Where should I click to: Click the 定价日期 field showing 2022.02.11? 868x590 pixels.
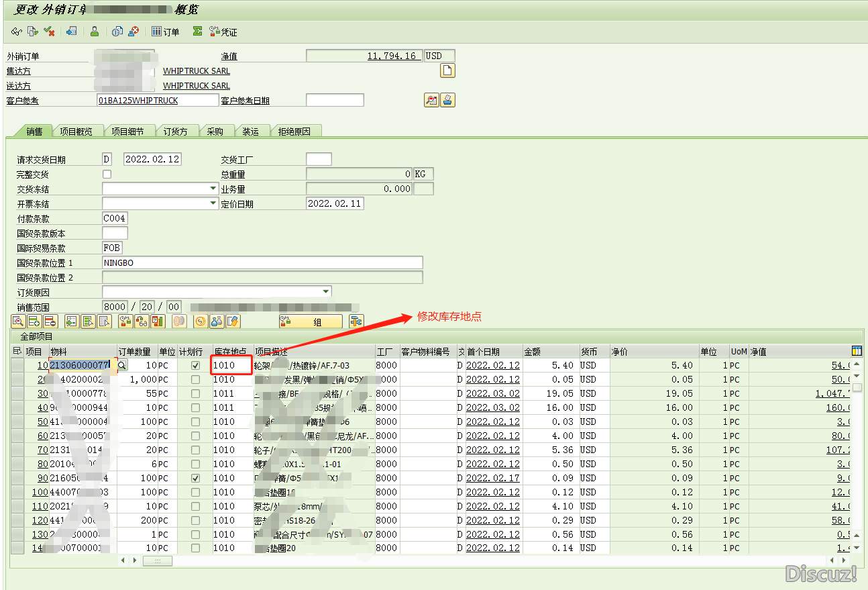pyautogui.click(x=335, y=203)
